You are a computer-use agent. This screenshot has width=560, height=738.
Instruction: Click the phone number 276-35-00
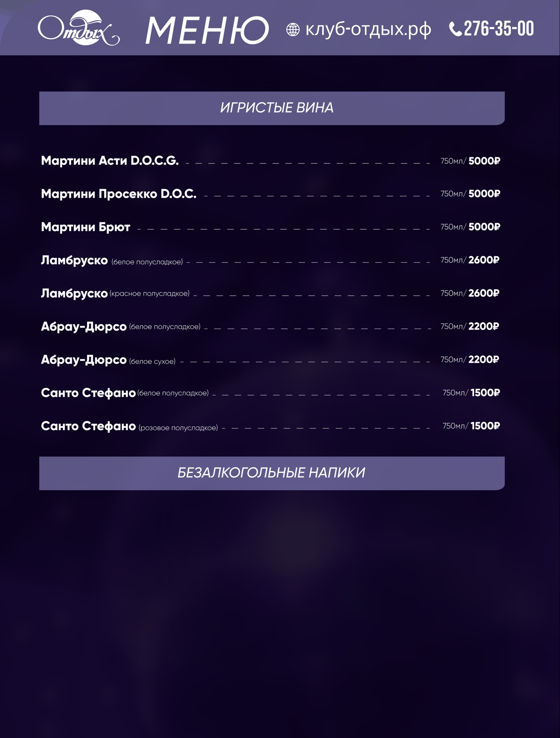[498, 29]
